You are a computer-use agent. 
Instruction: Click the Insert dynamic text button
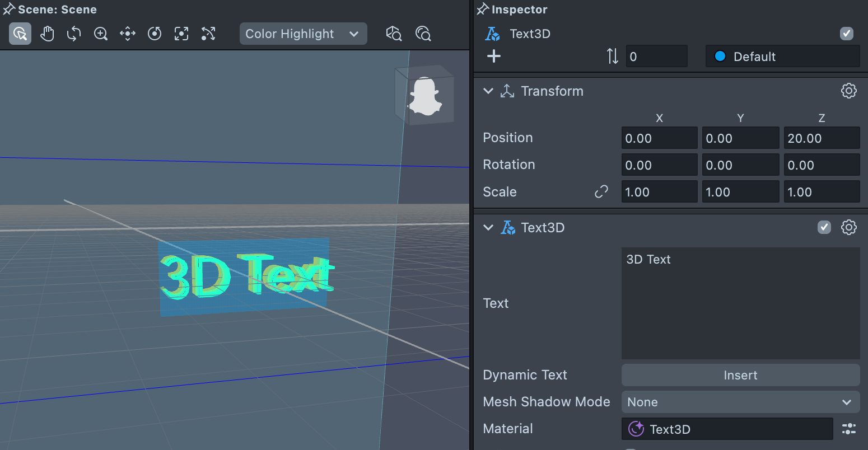[x=740, y=375]
